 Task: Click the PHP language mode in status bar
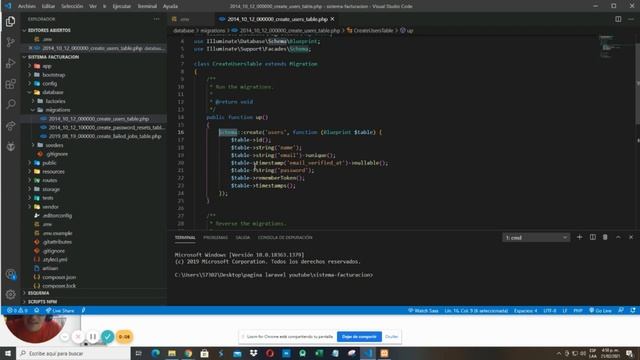578,311
